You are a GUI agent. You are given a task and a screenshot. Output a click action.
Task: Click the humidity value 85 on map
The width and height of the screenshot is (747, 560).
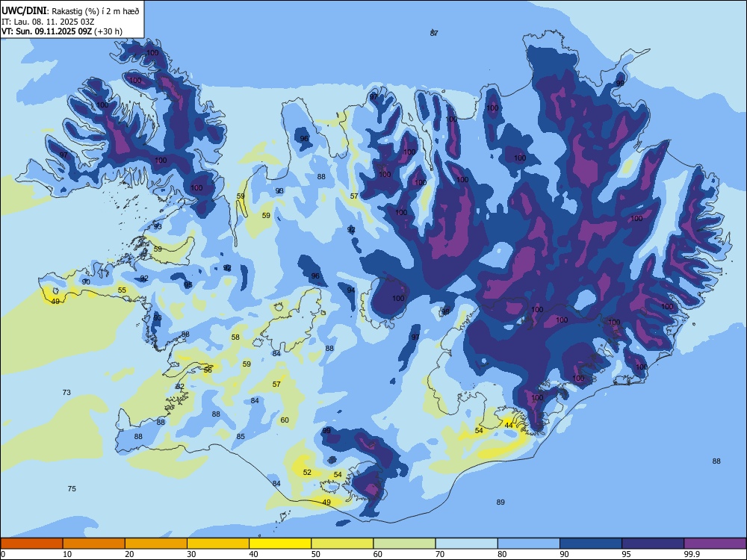pyautogui.click(x=241, y=437)
